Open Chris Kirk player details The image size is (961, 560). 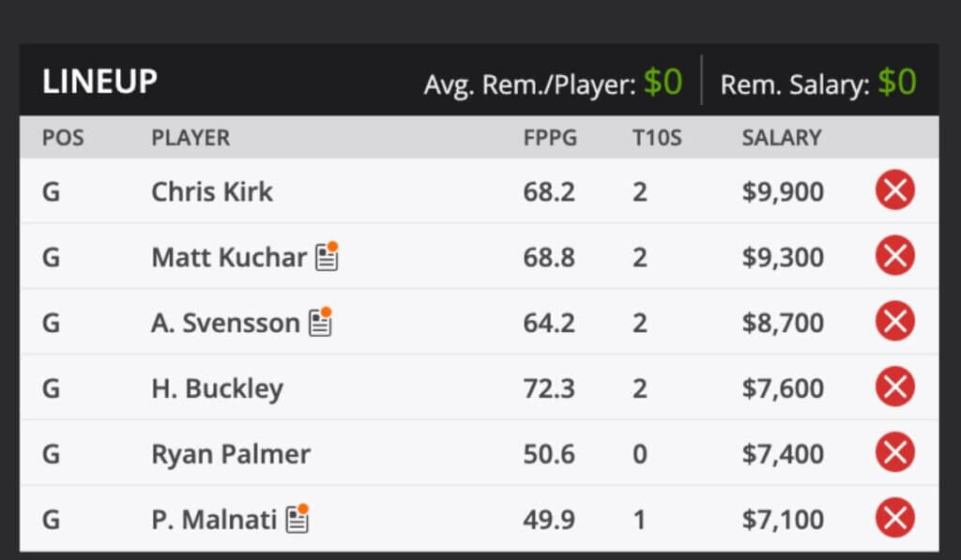tap(212, 191)
